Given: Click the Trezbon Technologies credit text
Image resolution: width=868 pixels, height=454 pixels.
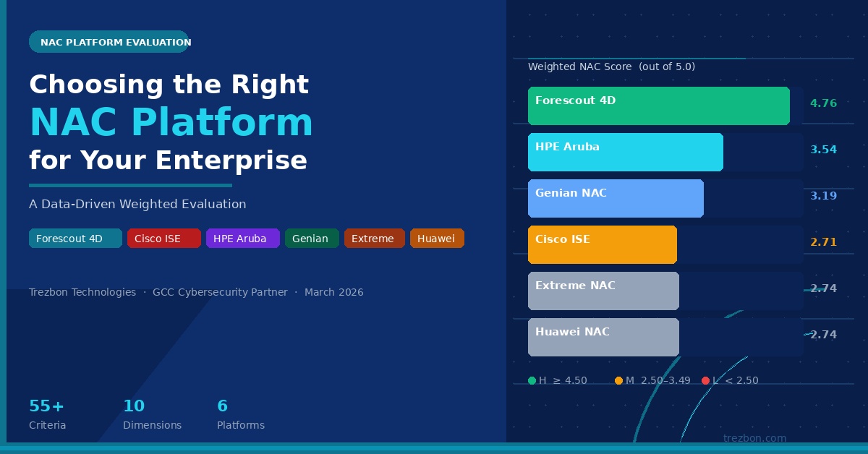Looking at the screenshot, I should (82, 292).
